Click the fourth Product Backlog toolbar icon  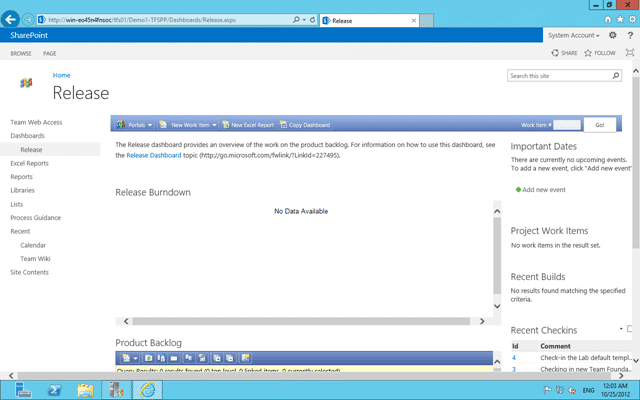click(x=174, y=358)
